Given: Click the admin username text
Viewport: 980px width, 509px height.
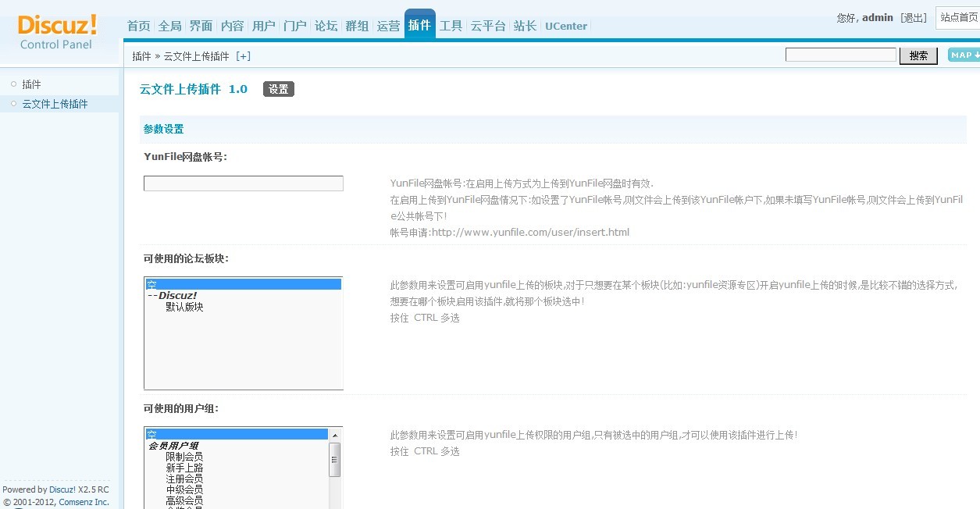Looking at the screenshot, I should click(x=878, y=17).
